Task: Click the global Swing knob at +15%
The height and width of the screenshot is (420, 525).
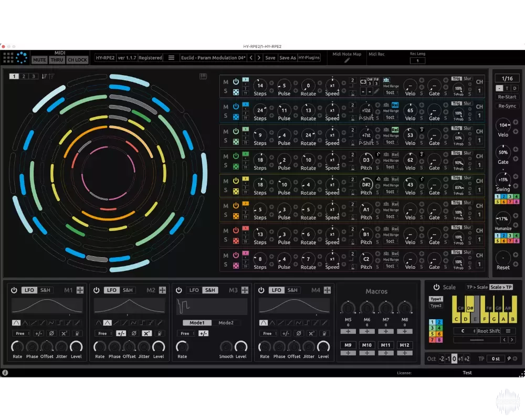Action: [x=503, y=180]
